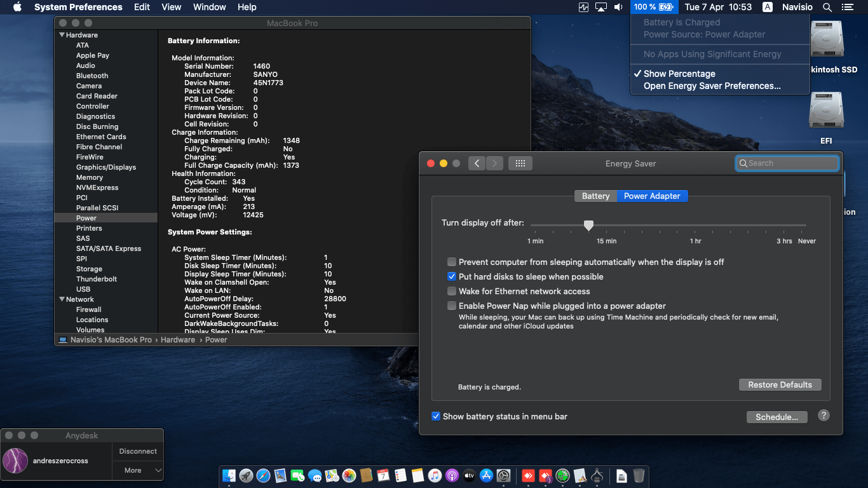Uncheck Put hard disks to sleep when possible
The image size is (868, 488).
452,276
